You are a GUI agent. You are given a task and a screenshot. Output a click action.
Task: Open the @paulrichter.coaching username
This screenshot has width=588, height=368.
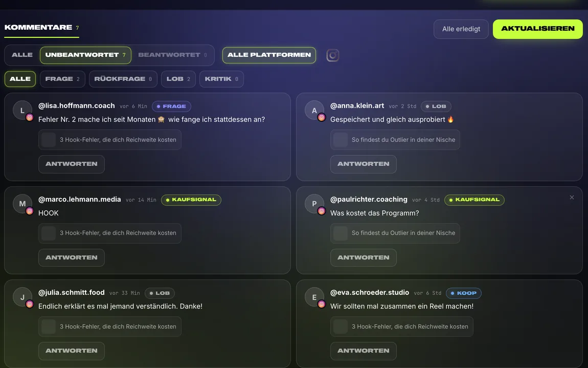(369, 200)
